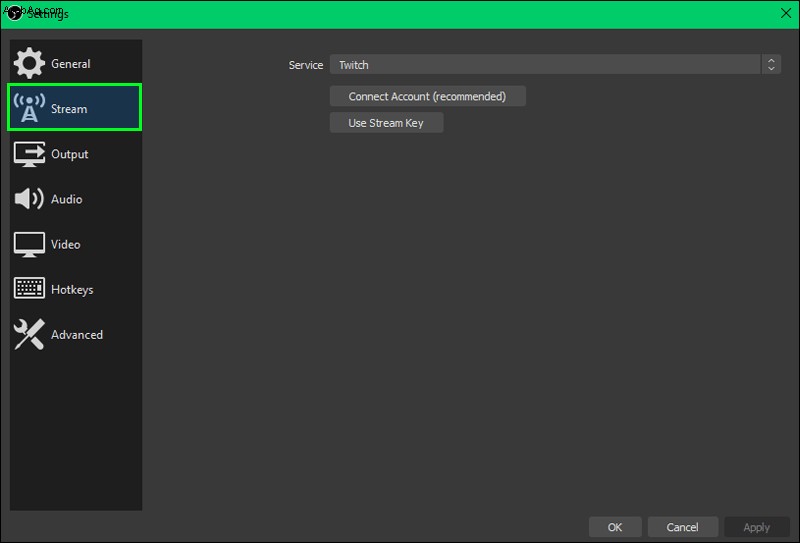This screenshot has width=800, height=543.
Task: Click the Advanced tools icon
Action: [x=29, y=334]
